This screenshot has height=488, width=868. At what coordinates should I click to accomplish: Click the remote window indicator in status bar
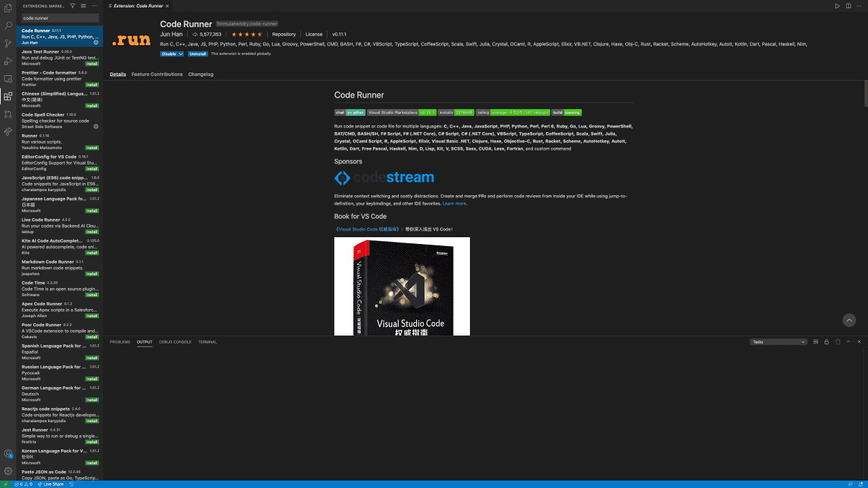pyautogui.click(x=5, y=484)
